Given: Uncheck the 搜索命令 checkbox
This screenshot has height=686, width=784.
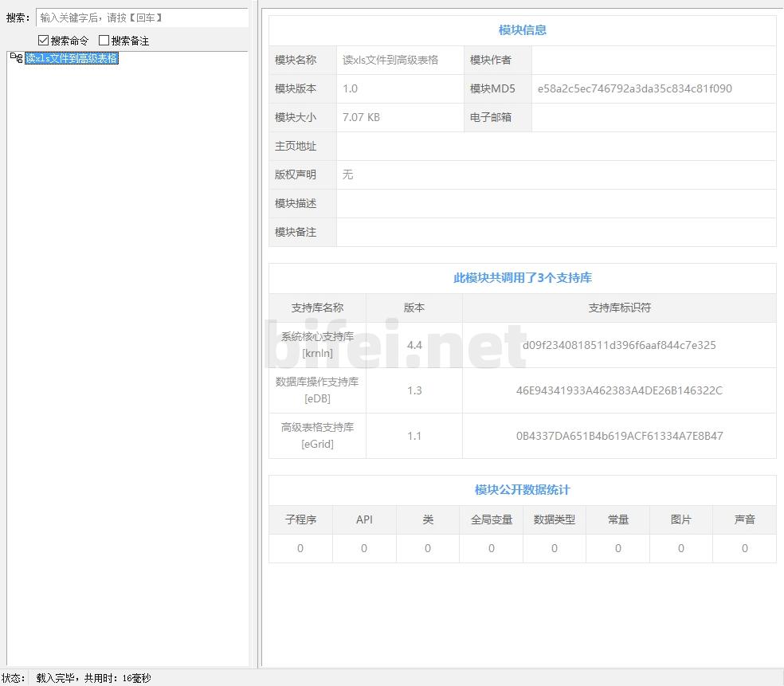Looking at the screenshot, I should 44,41.
